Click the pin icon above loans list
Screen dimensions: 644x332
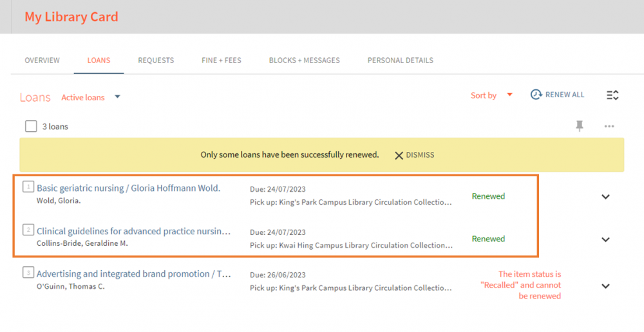580,126
